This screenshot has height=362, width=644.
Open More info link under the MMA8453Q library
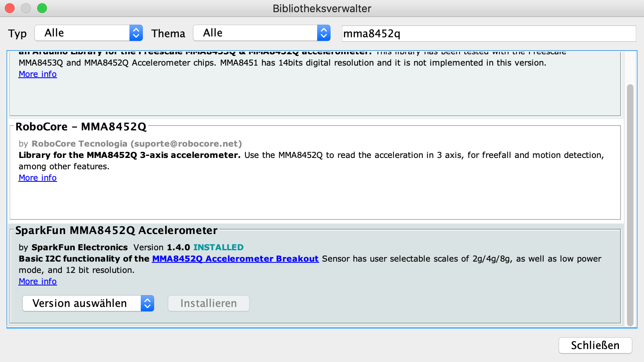point(38,74)
